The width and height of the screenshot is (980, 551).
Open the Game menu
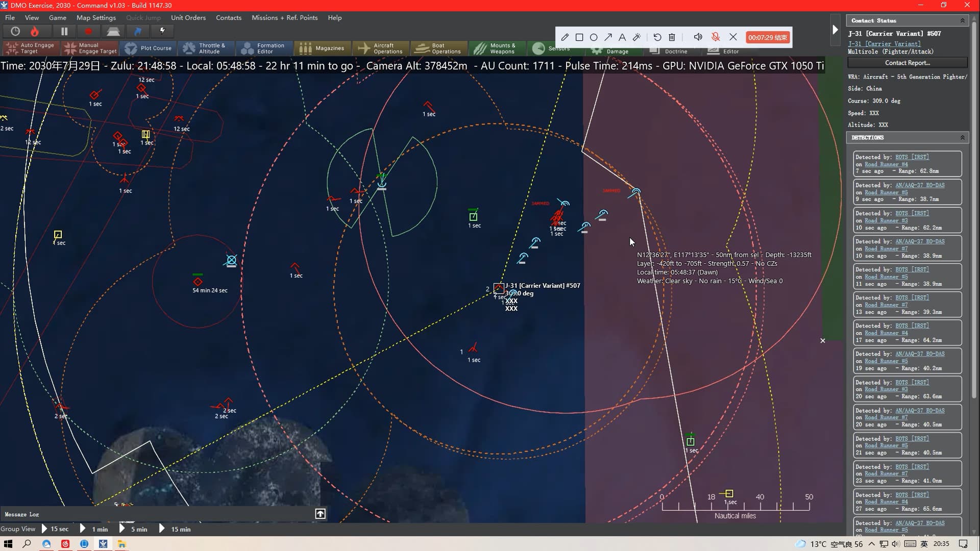coord(58,17)
